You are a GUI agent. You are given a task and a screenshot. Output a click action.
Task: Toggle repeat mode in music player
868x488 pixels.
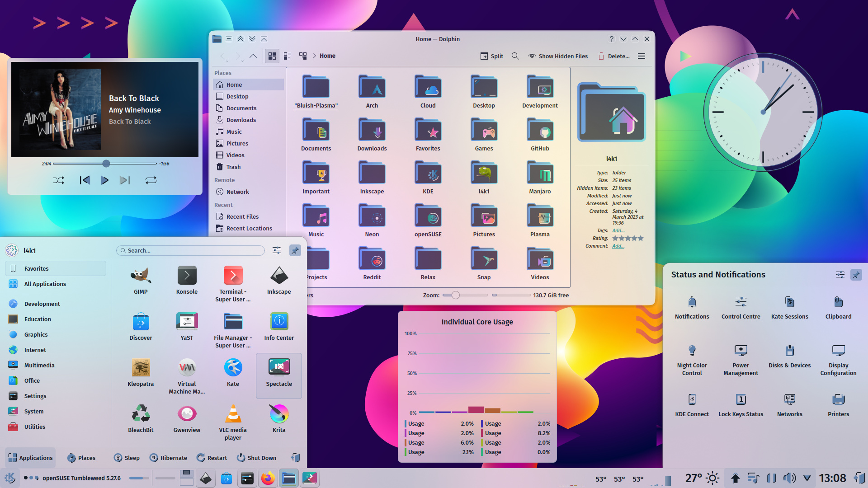(151, 180)
